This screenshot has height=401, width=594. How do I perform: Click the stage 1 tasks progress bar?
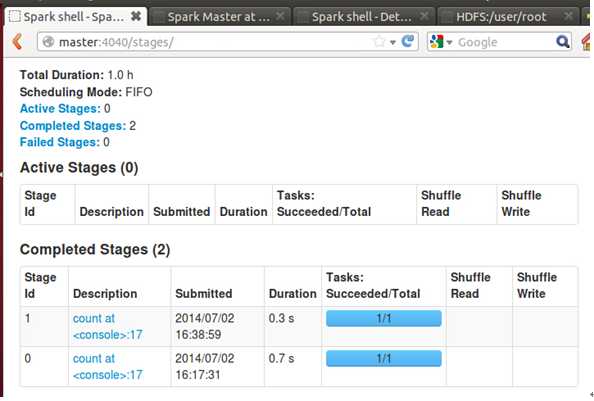(384, 318)
